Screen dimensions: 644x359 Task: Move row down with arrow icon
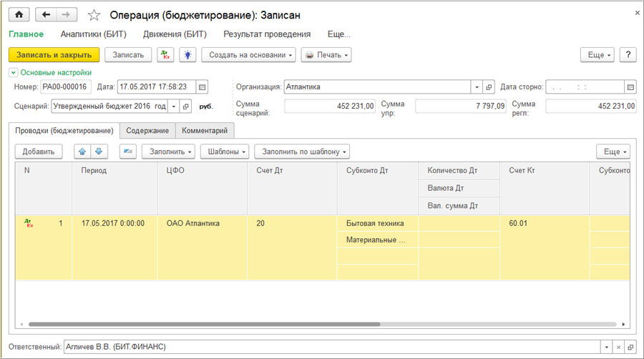point(99,152)
